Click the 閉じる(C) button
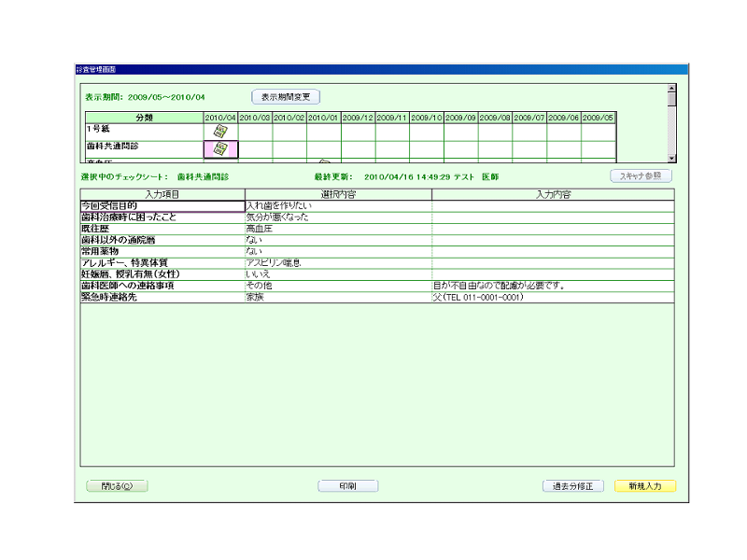Screen dimensions: 747x560 pos(117,486)
